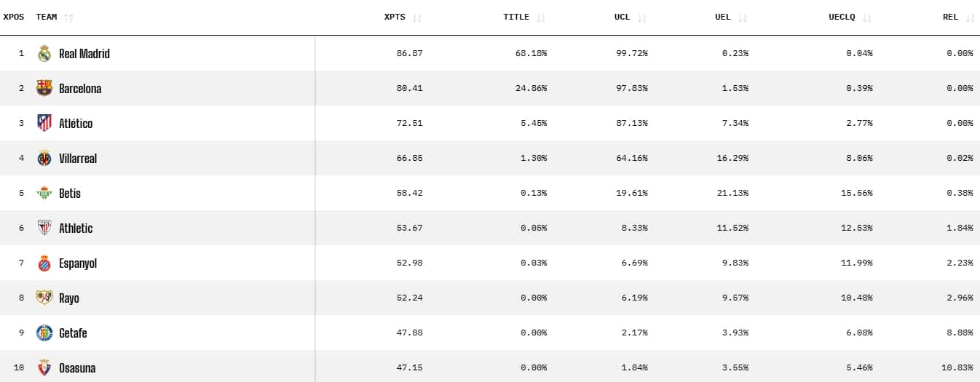Open the Villarreal team name link
Image resolution: width=980 pixels, height=382 pixels.
[78, 158]
